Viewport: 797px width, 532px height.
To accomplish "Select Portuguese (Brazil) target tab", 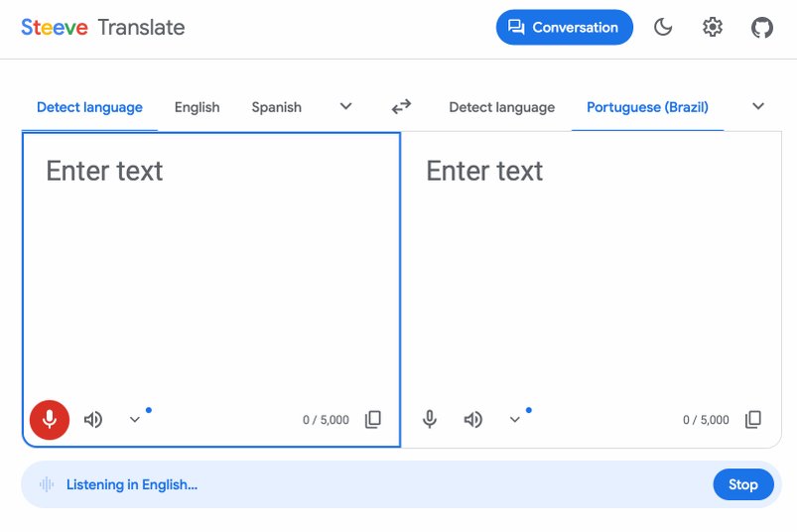I will tap(647, 107).
